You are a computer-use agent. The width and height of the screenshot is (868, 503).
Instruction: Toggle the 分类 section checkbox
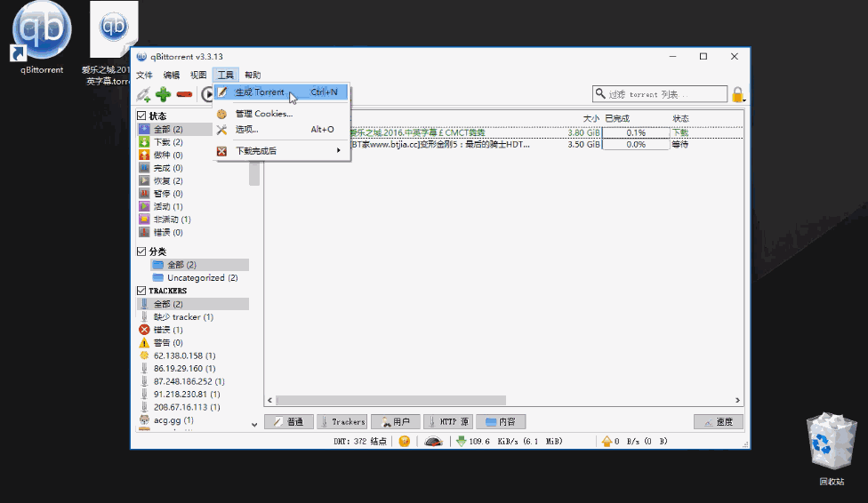141,251
